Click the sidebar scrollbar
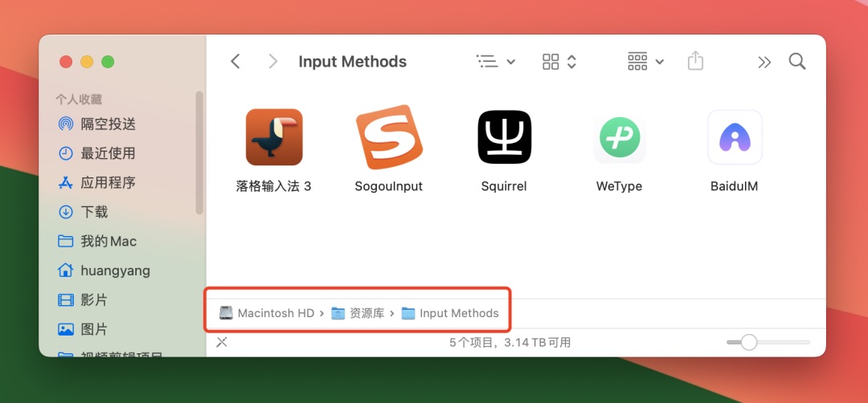This screenshot has height=403, width=868. pyautogui.click(x=199, y=153)
